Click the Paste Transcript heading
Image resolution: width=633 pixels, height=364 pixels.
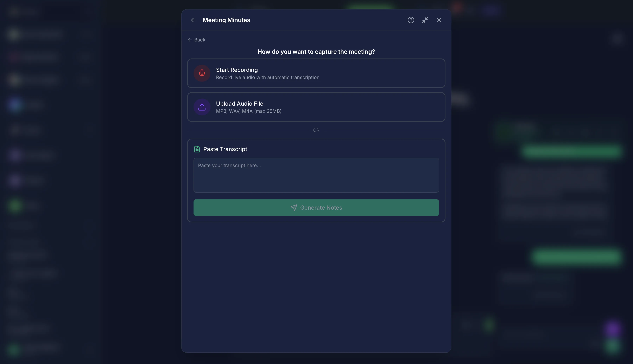[x=225, y=149]
